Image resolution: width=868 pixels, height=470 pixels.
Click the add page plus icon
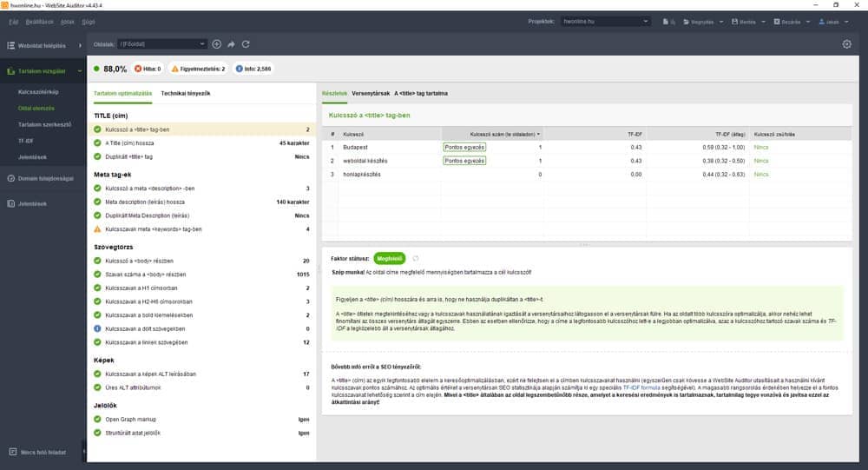pos(216,43)
